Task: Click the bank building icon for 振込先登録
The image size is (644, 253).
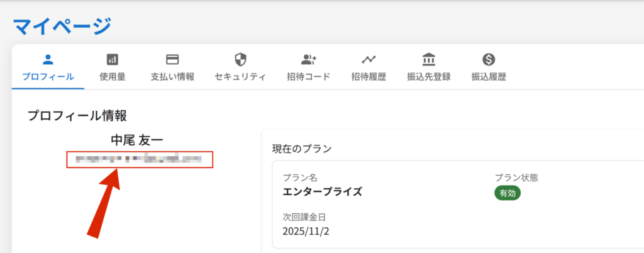Action: pyautogui.click(x=429, y=60)
